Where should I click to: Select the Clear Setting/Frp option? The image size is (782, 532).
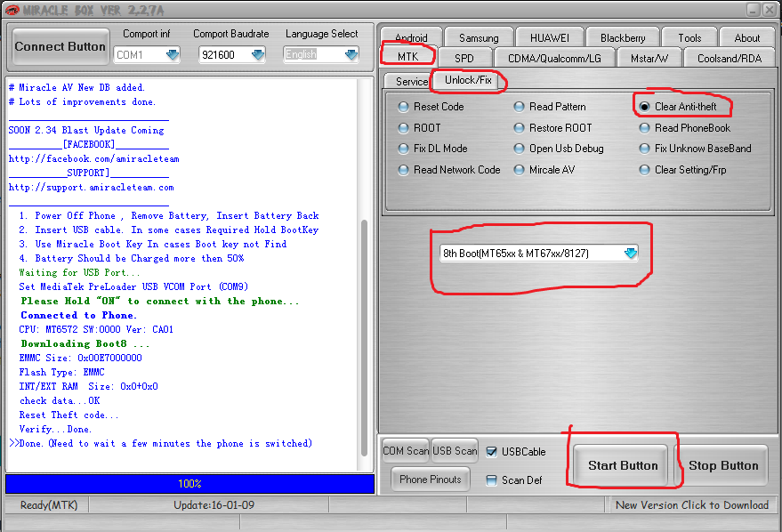point(644,170)
